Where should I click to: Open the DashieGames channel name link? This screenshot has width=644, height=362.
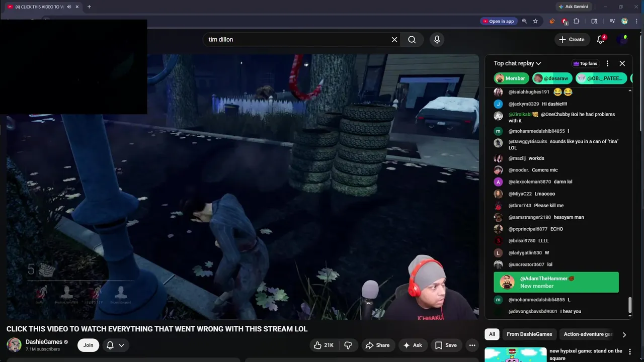(44, 342)
